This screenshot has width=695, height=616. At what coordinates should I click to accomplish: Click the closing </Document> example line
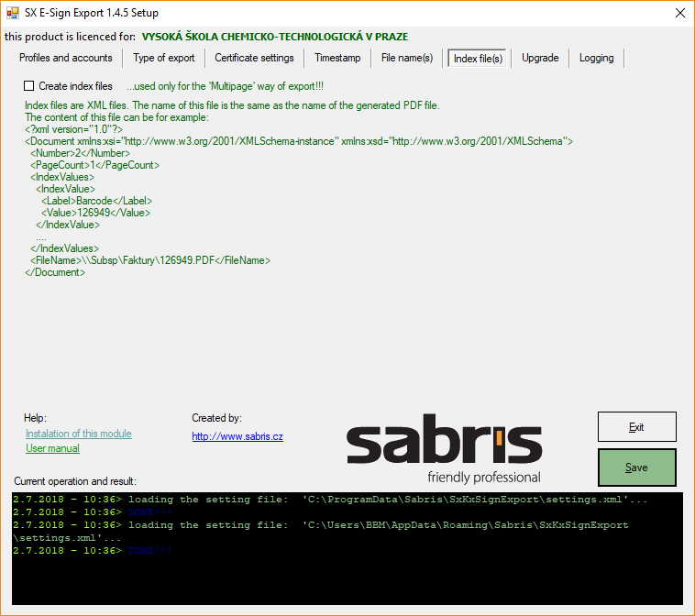55,272
